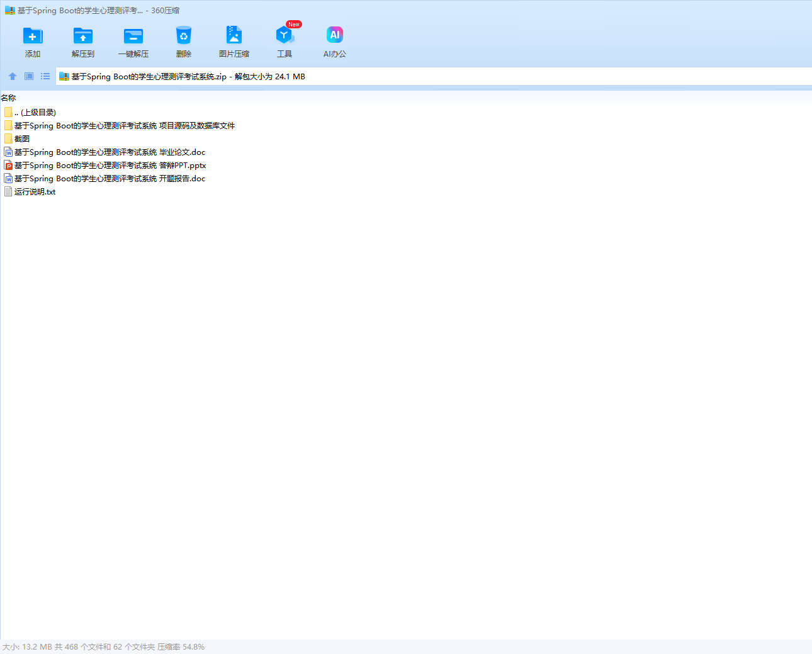The height and width of the screenshot is (654, 812).
Task: Select the 开题报告.doc file
Action: tap(104, 179)
